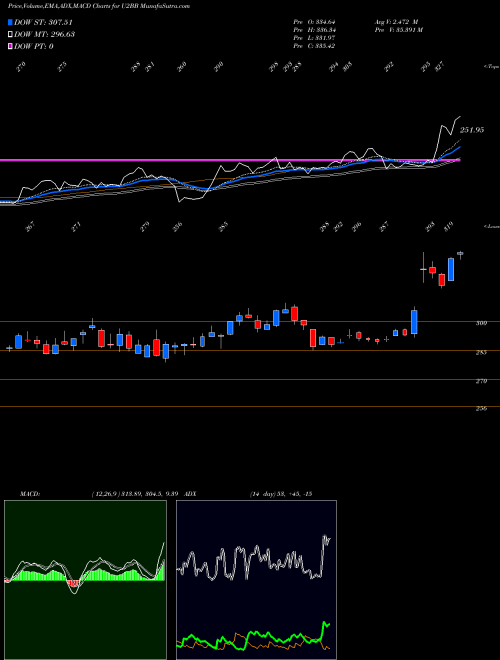Screen dimensions: 500x660
Task: Click the Pre L: 331.97 value
Action: click(314, 38)
